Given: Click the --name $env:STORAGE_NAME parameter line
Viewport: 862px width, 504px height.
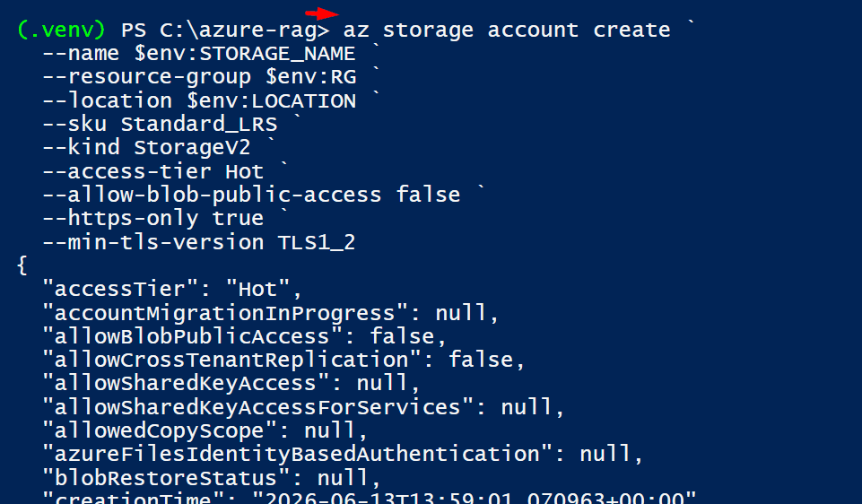Looking at the screenshot, I should pyautogui.click(x=199, y=54).
